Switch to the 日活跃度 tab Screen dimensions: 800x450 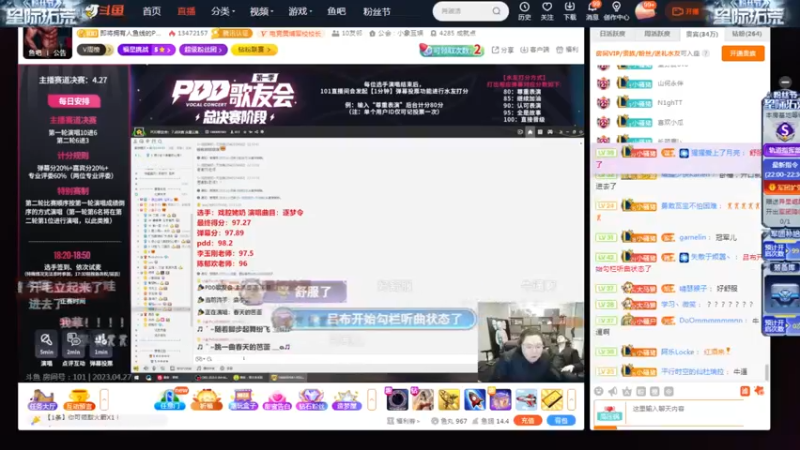point(612,34)
